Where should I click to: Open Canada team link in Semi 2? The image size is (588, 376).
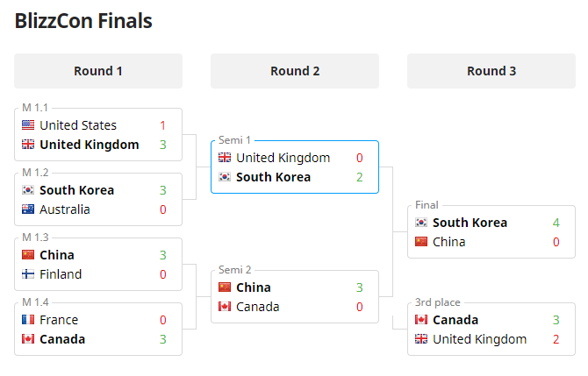[257, 307]
